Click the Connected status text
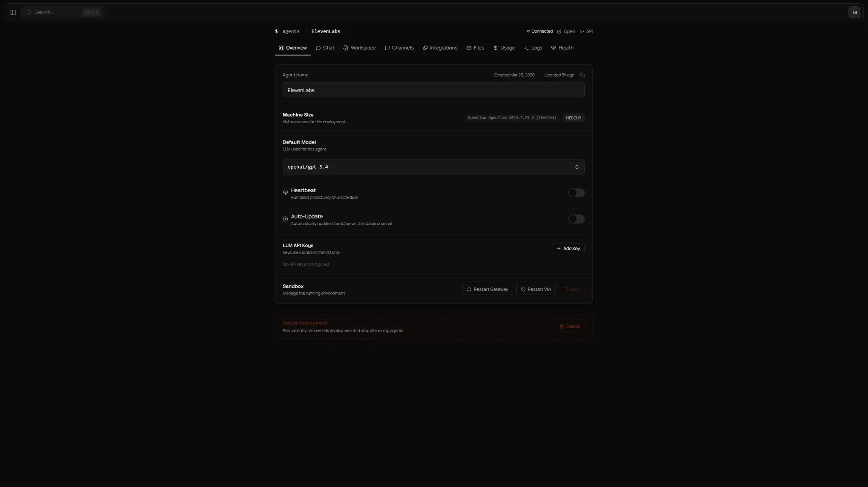This screenshot has width=868, height=487. (542, 31)
